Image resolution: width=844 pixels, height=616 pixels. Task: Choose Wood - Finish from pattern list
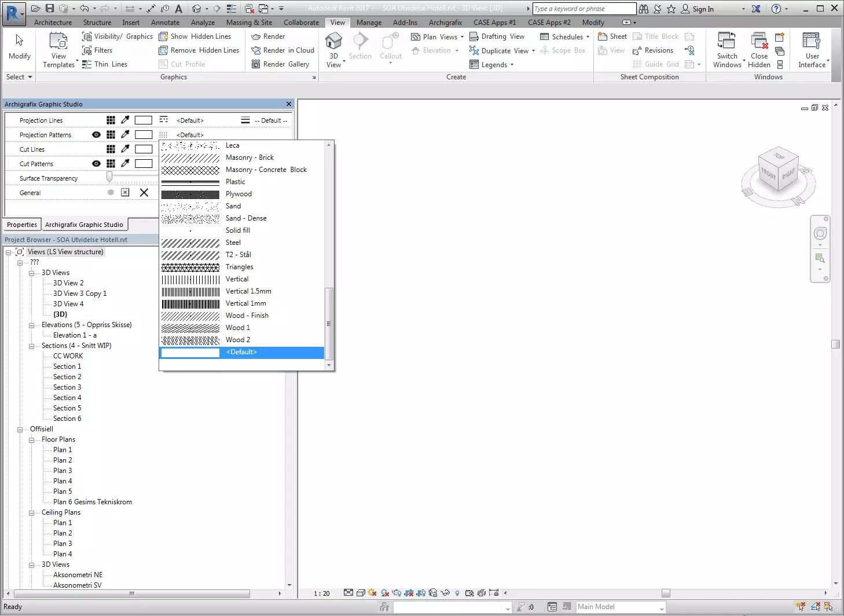tap(247, 316)
